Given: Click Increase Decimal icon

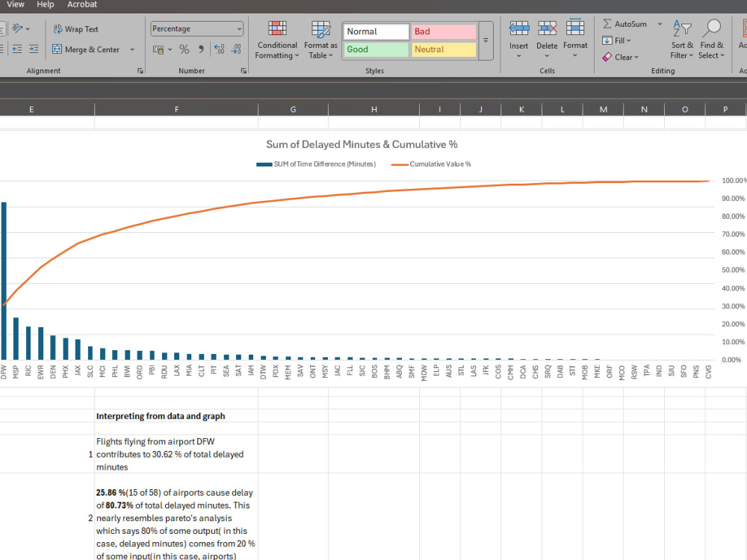Looking at the screenshot, I should 219,49.
